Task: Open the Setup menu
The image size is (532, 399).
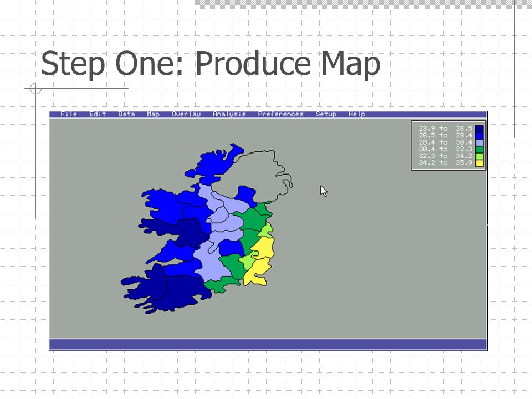Action: pyautogui.click(x=326, y=114)
